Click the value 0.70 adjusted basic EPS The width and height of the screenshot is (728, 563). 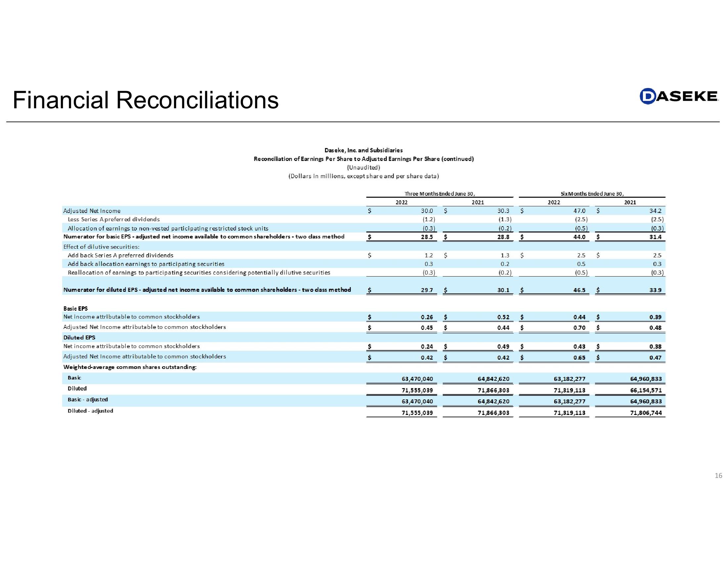pos(579,328)
